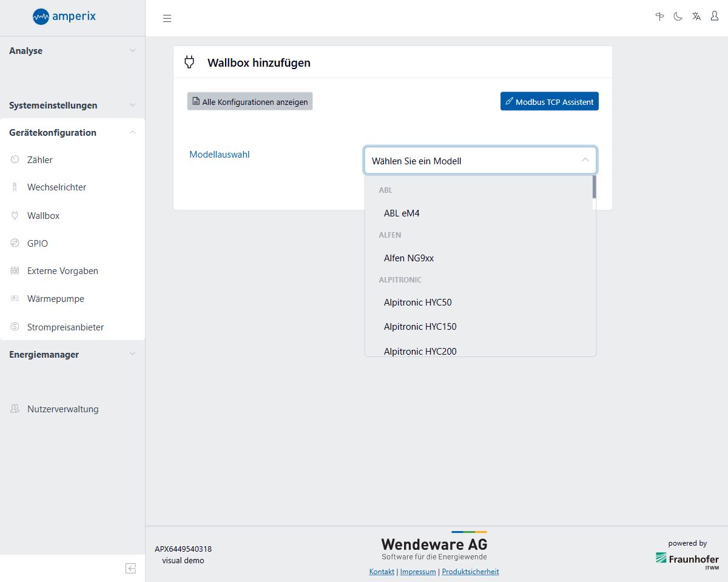The width and height of the screenshot is (728, 582).
Task: Click the hamburger menu icon
Action: 167,18
